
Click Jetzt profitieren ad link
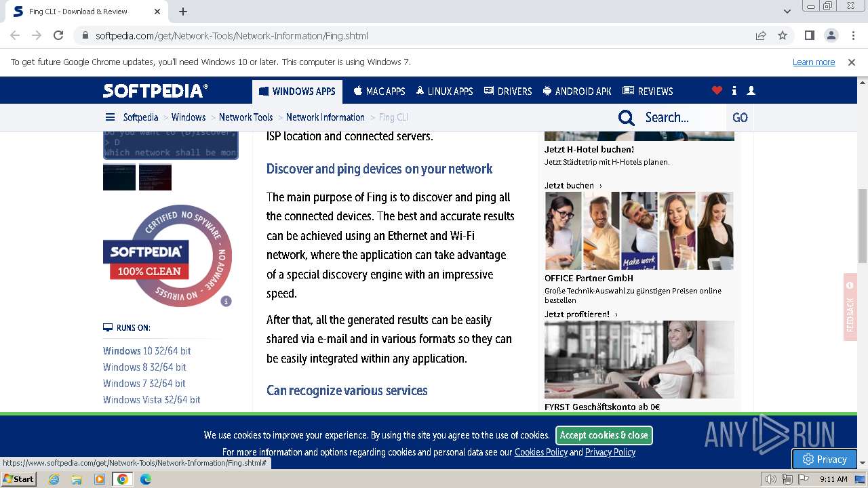(x=581, y=314)
